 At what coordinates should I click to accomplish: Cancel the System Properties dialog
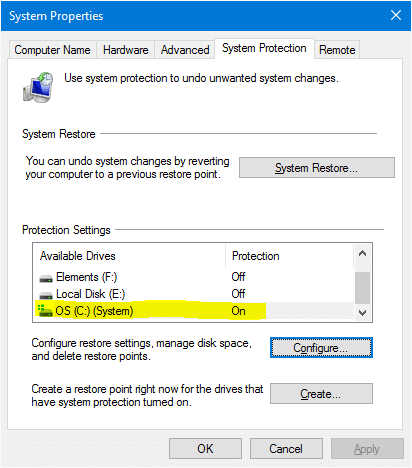click(286, 449)
